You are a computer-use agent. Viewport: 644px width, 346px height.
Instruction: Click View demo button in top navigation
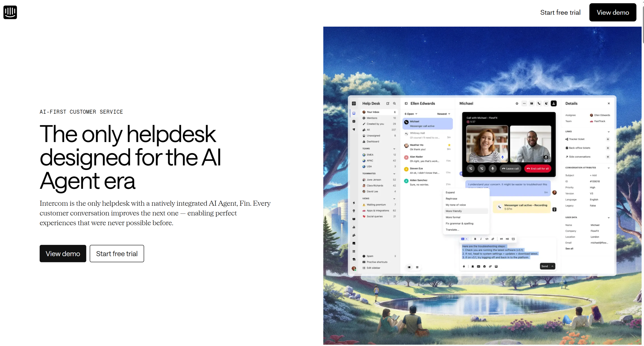coord(613,12)
